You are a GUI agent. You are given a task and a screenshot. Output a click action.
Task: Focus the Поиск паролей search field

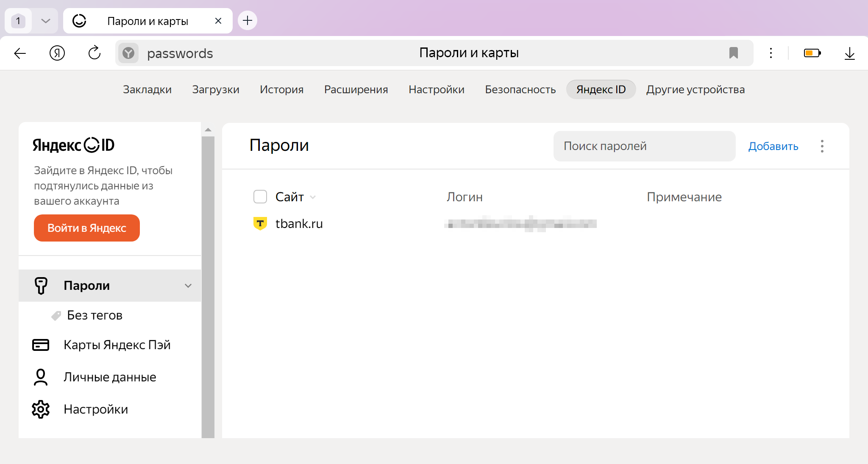coord(644,146)
